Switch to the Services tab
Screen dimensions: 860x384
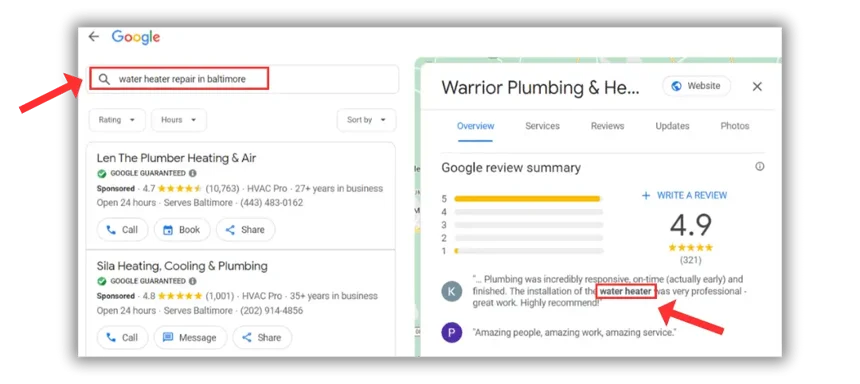coord(542,126)
